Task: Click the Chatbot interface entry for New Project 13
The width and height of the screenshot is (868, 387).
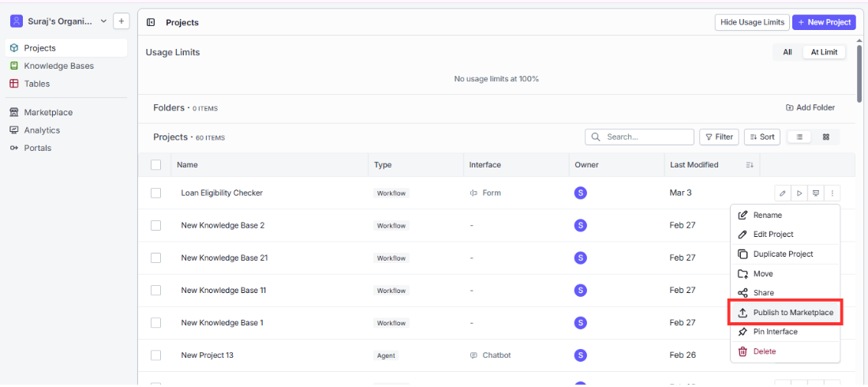Action: pos(490,355)
